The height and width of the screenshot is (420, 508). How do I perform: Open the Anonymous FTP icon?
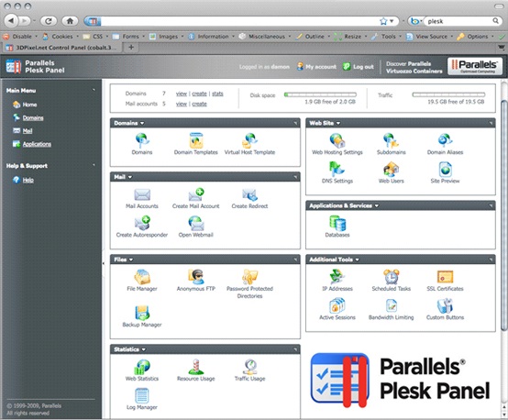coord(196,277)
